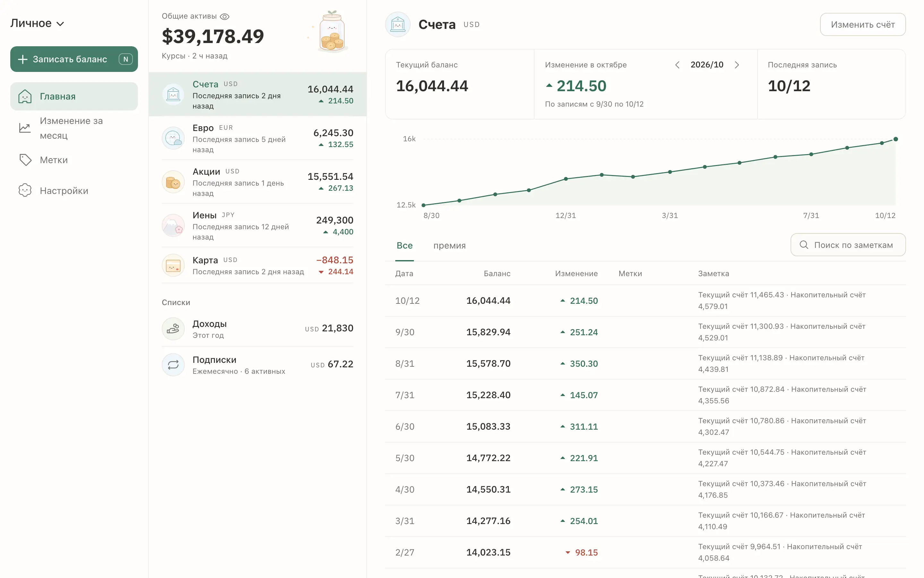Toggle total assets visibility with the eye icon
The width and height of the screenshot is (924, 578).
(x=225, y=16)
